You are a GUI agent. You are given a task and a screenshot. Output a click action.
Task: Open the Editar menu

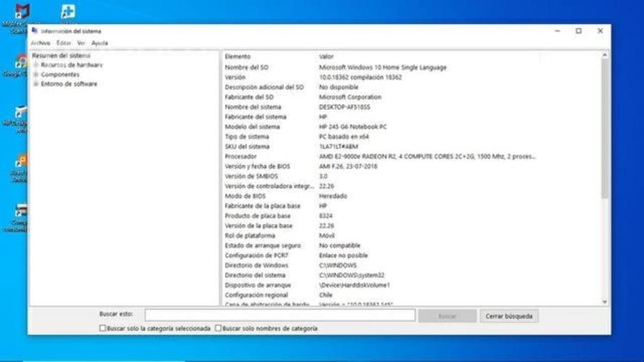(x=64, y=43)
